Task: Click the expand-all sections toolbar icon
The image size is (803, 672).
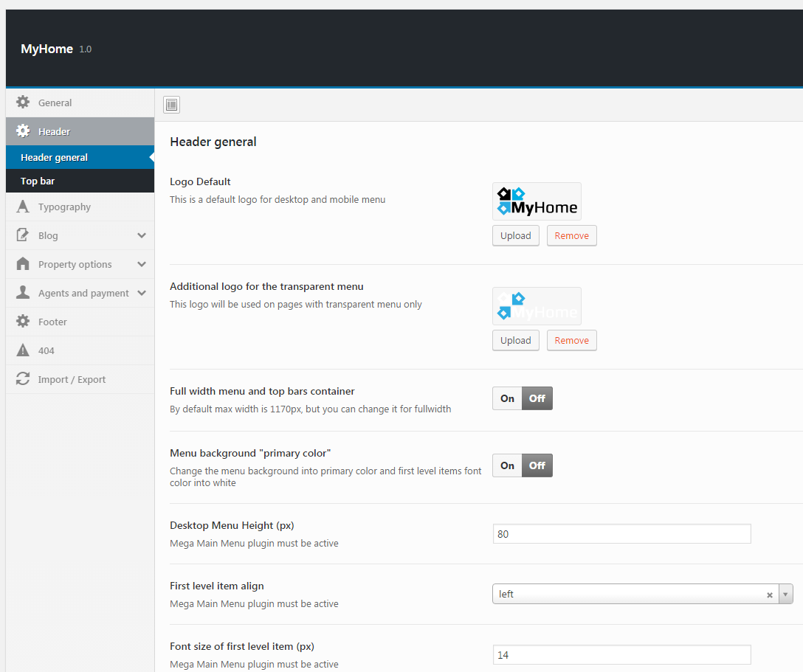Action: click(171, 105)
